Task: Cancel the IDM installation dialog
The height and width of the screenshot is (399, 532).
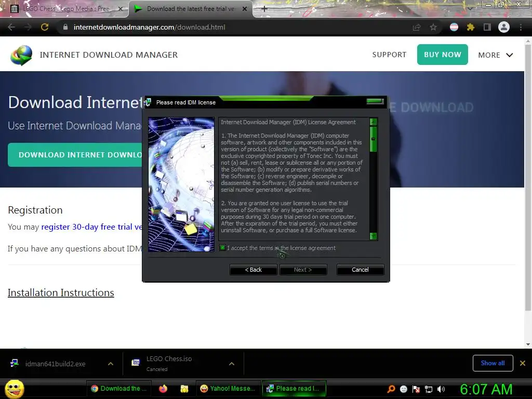Action: [360, 270]
